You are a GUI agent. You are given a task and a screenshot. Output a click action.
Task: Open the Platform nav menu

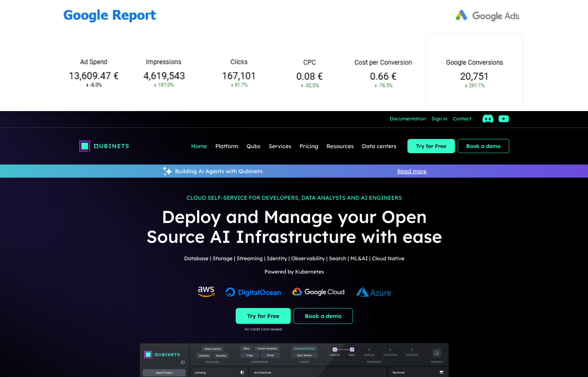click(227, 146)
